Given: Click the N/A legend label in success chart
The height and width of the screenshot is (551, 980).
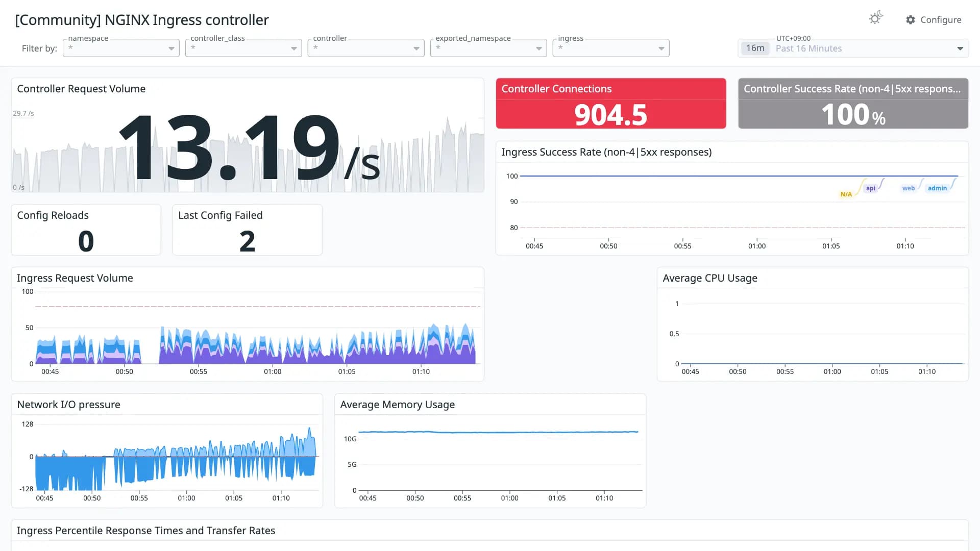Looking at the screenshot, I should [x=846, y=194].
